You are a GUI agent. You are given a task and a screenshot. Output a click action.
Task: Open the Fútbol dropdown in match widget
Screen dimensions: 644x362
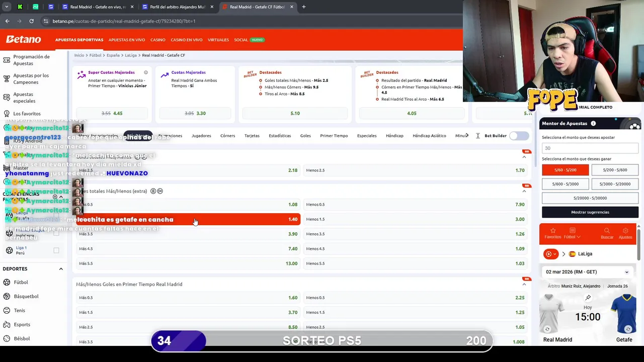(572, 233)
